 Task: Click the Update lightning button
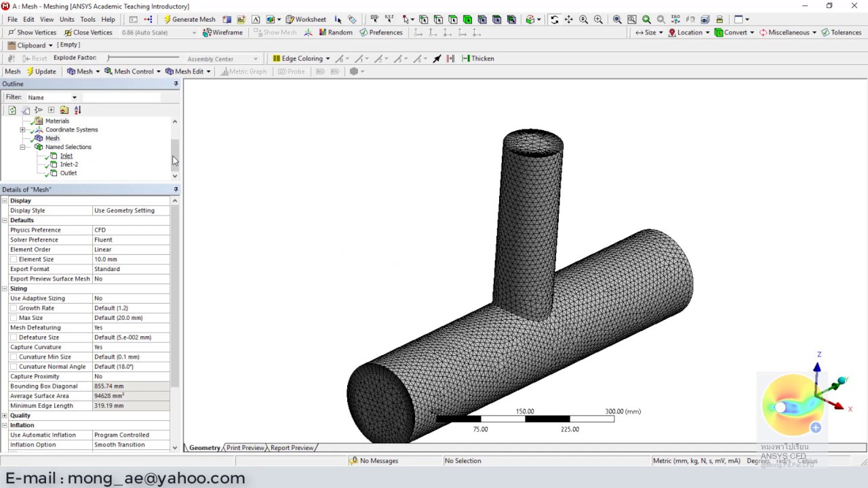tap(41, 71)
